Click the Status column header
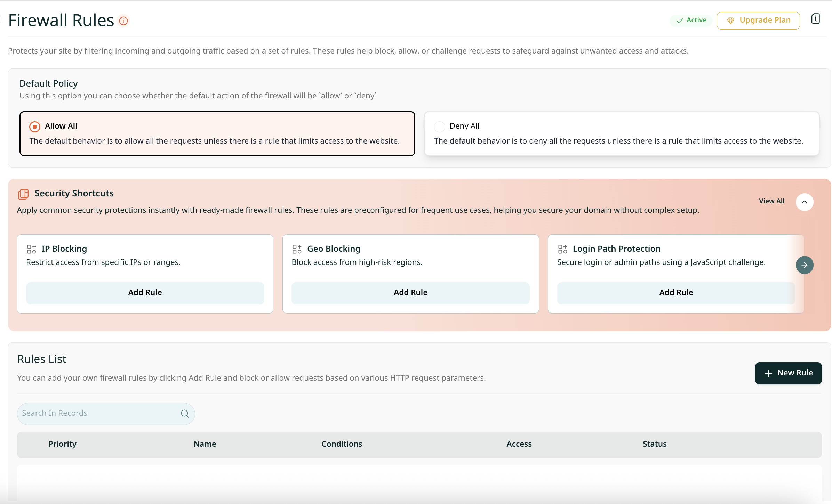 coord(654,444)
